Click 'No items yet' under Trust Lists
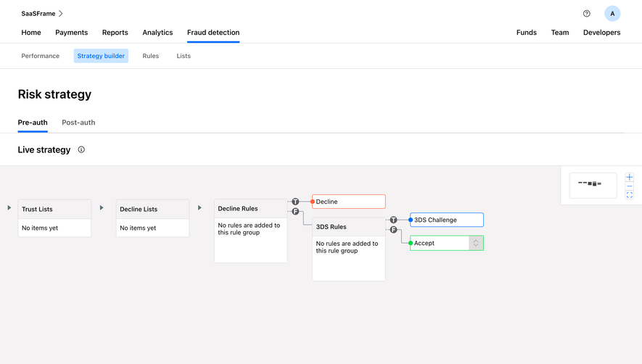 point(40,228)
